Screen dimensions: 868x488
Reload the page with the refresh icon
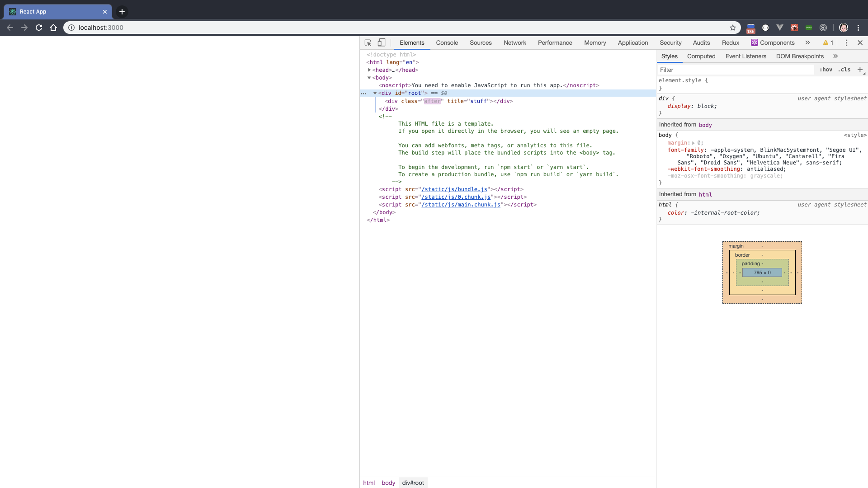point(39,28)
